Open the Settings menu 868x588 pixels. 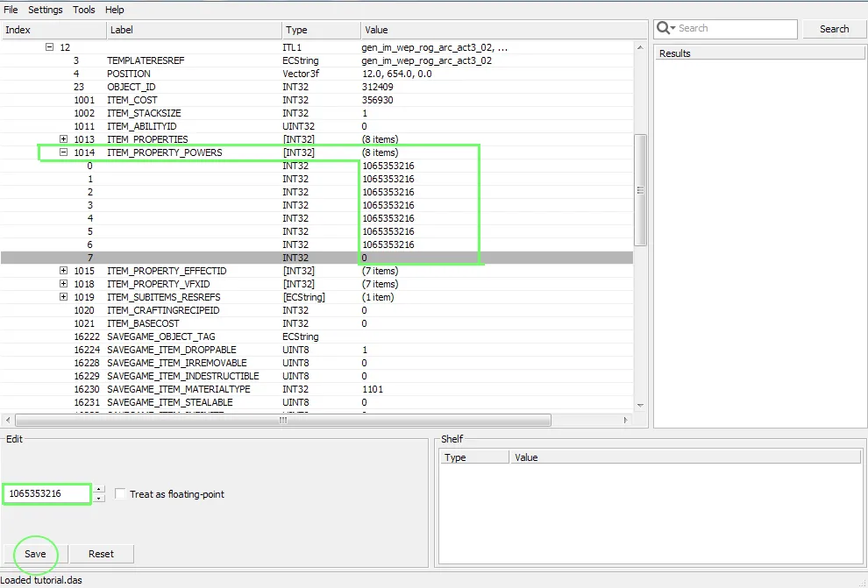[46, 10]
